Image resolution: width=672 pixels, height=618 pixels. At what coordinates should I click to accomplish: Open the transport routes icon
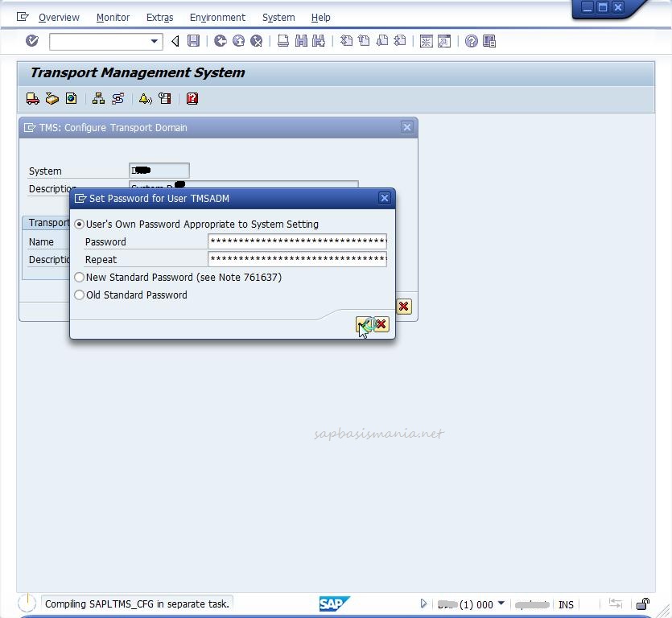119,98
